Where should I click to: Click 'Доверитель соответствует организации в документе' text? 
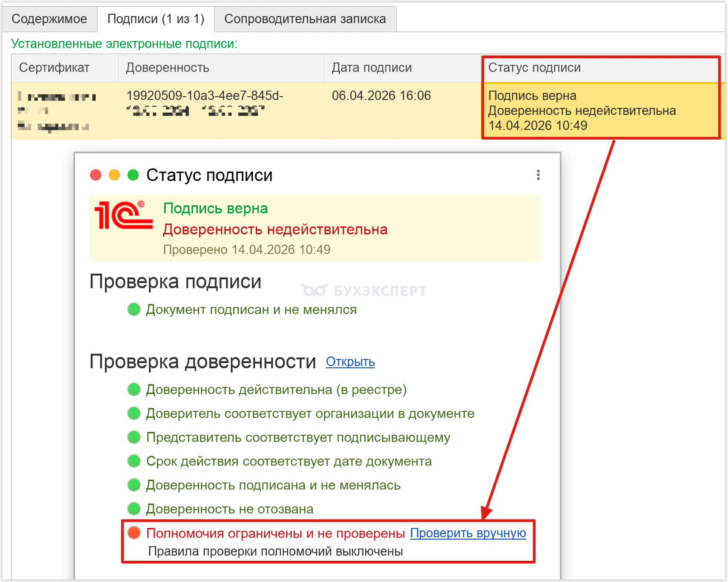pyautogui.click(x=310, y=413)
